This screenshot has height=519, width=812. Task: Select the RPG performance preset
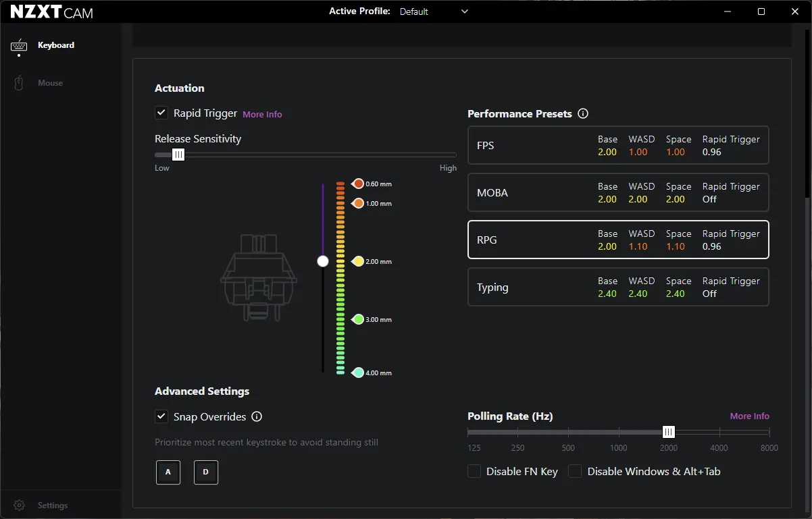(x=618, y=240)
